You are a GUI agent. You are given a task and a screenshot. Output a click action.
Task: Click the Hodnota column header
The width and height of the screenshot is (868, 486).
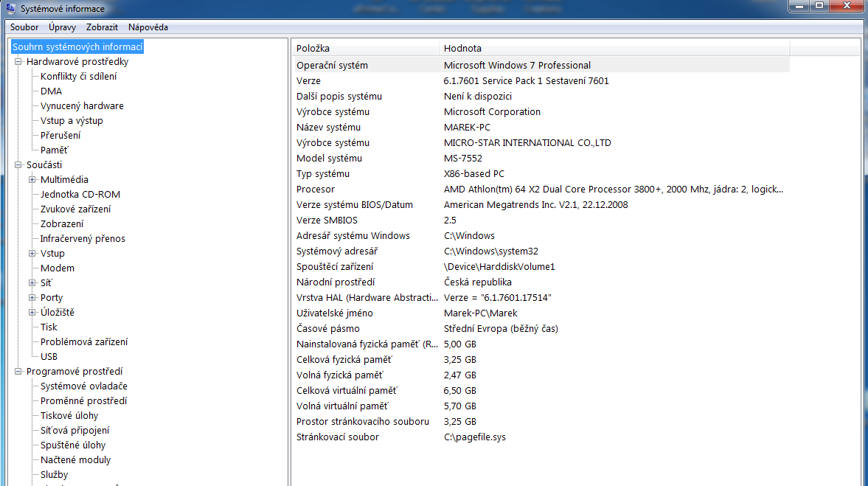pyautogui.click(x=614, y=48)
